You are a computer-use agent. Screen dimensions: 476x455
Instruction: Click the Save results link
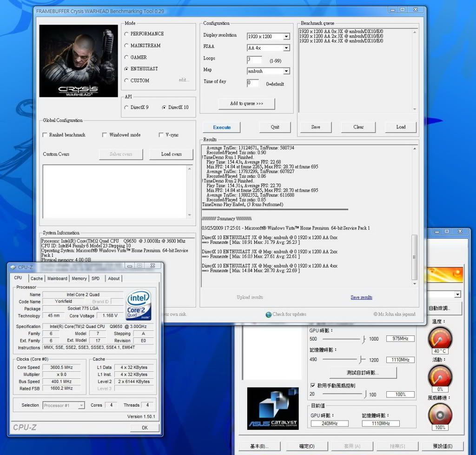click(361, 297)
